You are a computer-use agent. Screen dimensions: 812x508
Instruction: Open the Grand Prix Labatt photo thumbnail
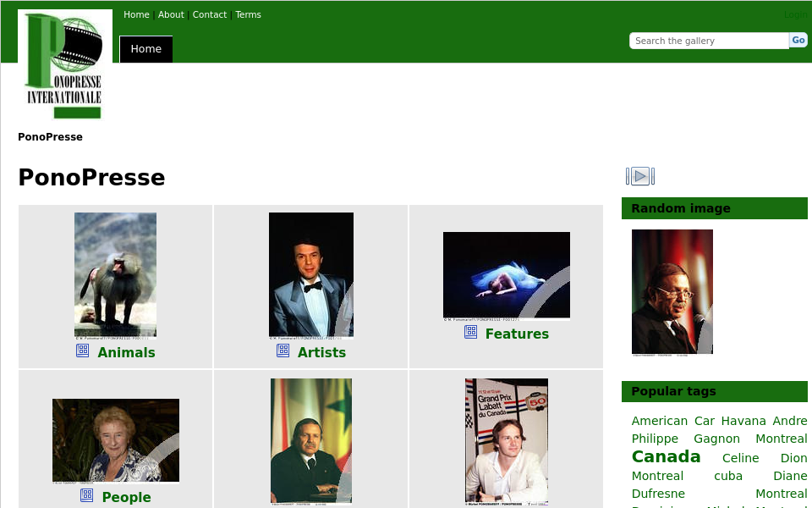(x=506, y=442)
